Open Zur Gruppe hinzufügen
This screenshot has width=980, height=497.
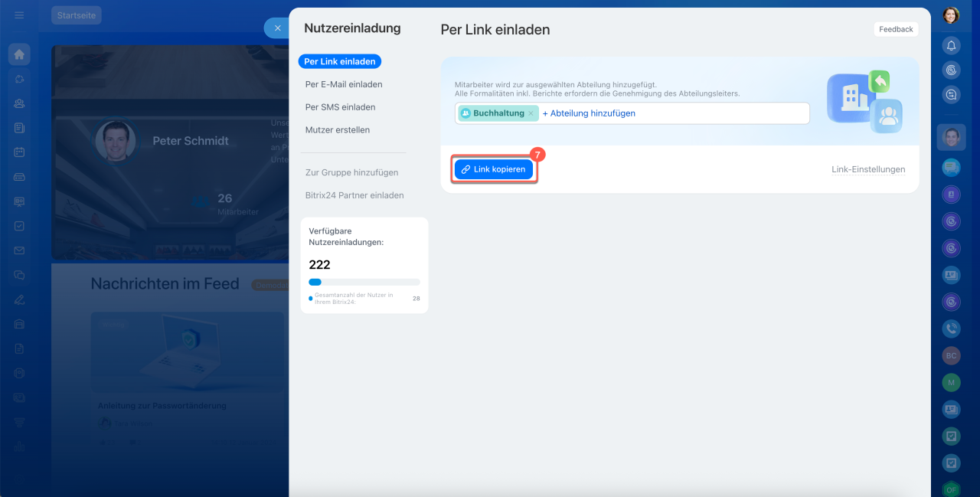point(351,173)
